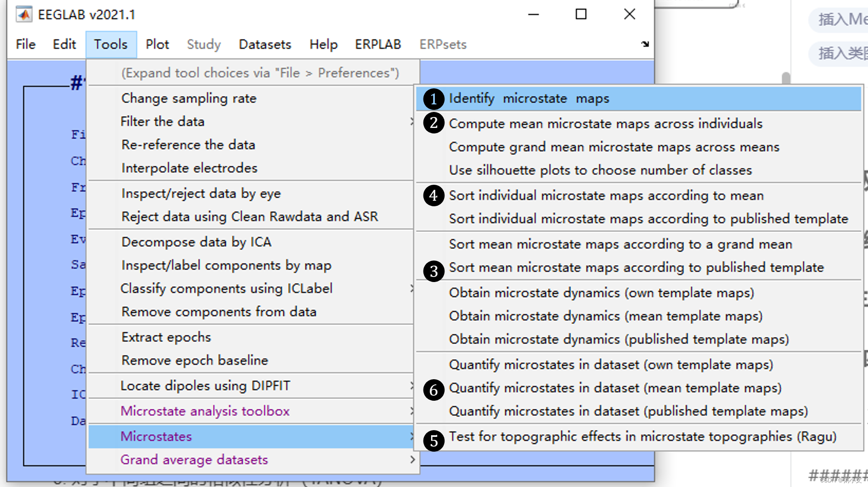
Task: Open the Help menu
Action: (323, 44)
